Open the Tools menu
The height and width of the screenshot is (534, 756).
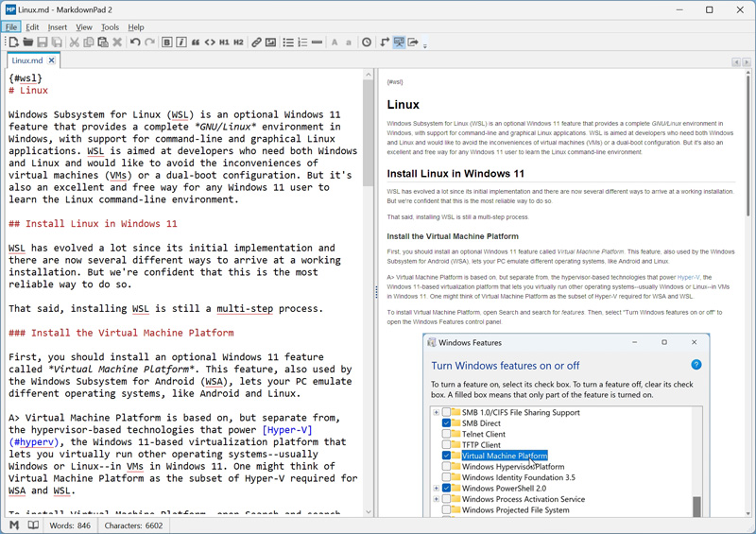[x=111, y=27]
